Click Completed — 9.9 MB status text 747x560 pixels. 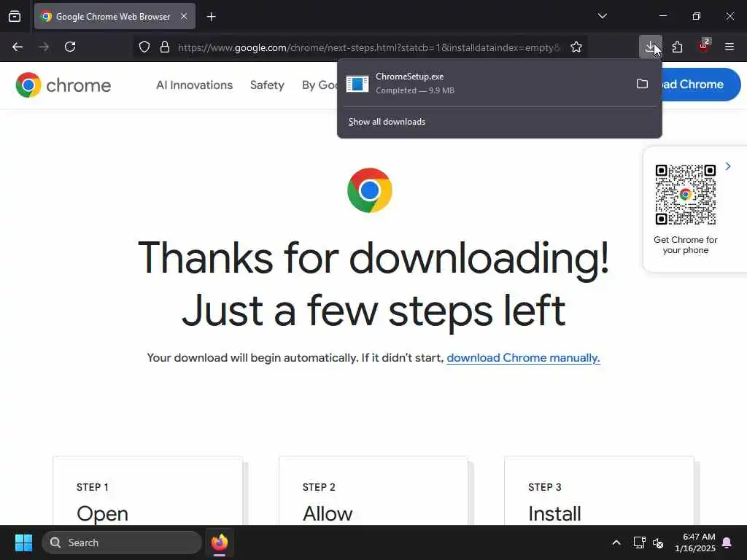pyautogui.click(x=415, y=90)
